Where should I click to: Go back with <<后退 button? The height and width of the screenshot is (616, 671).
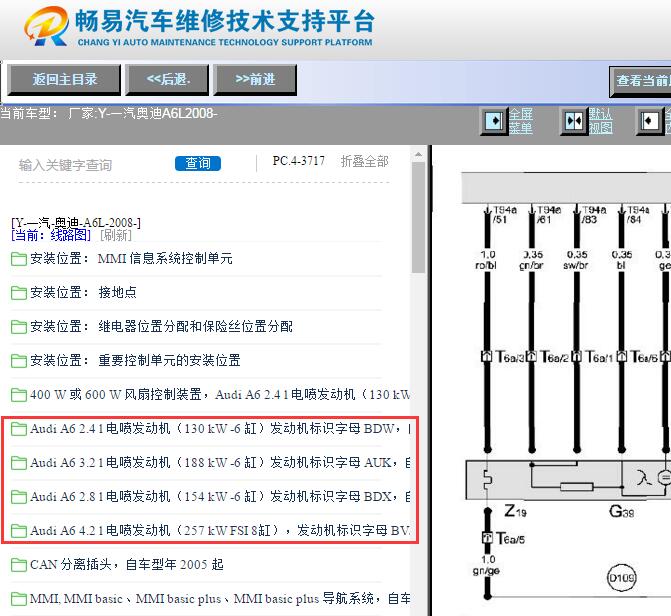pos(167,80)
